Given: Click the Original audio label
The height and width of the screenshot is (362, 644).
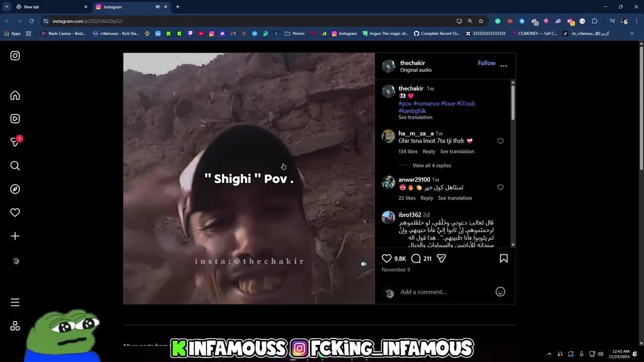Looking at the screenshot, I should pos(416,70).
